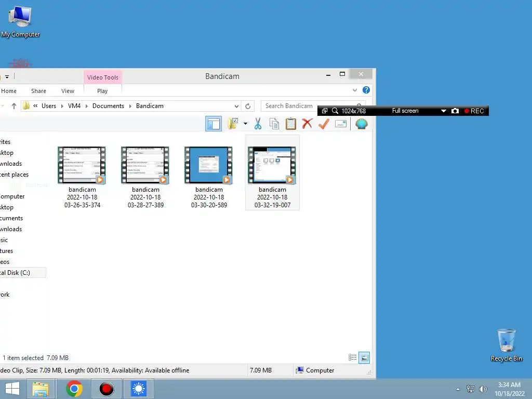Screen dimensions: 532x399
Task: Click the Copy icon in toolbar
Action: click(274, 124)
